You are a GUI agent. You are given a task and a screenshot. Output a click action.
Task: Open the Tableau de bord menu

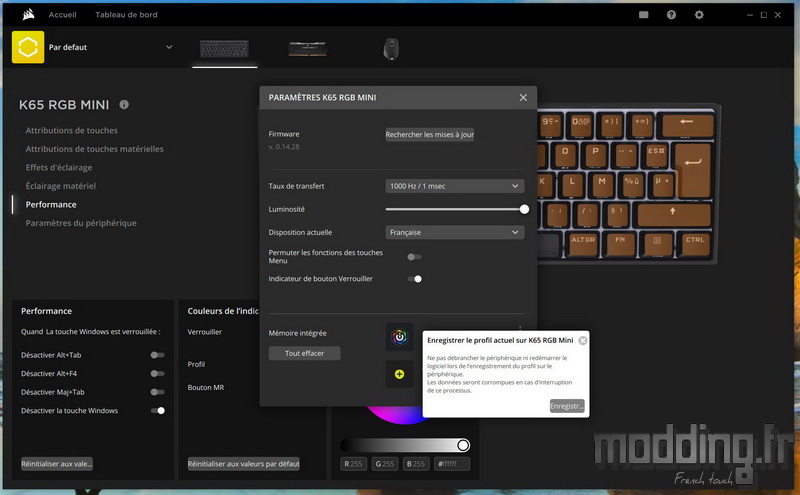tap(127, 15)
